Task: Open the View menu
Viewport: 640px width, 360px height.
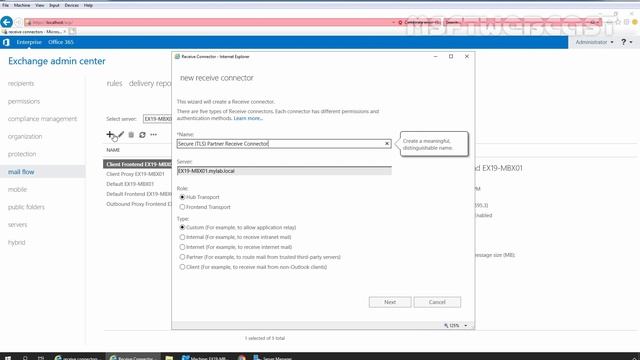Action: click(x=40, y=5)
